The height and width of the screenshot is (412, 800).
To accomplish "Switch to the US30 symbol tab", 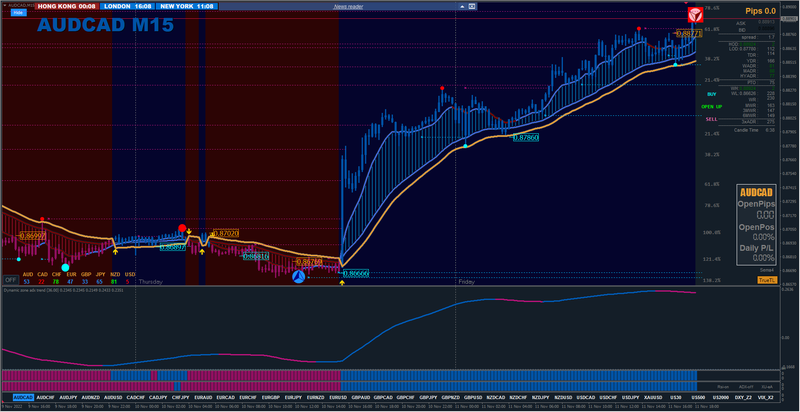I will coord(676,397).
